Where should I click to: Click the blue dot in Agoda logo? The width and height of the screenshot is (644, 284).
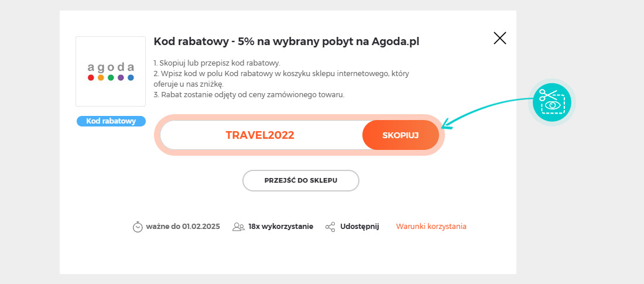click(x=131, y=78)
